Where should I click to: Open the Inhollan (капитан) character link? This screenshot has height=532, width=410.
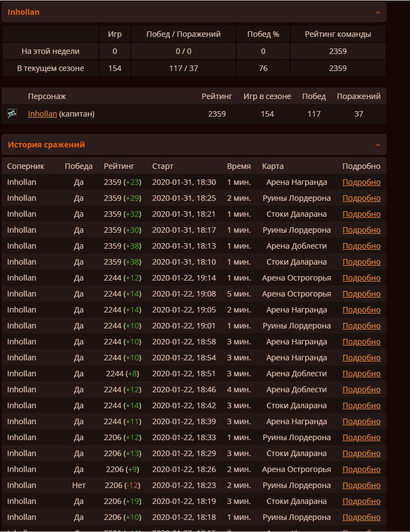click(42, 114)
